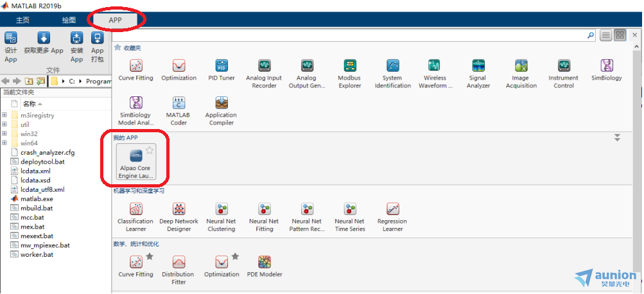Launch the SimBiology app
This screenshot has width=644, height=294.
click(x=607, y=70)
